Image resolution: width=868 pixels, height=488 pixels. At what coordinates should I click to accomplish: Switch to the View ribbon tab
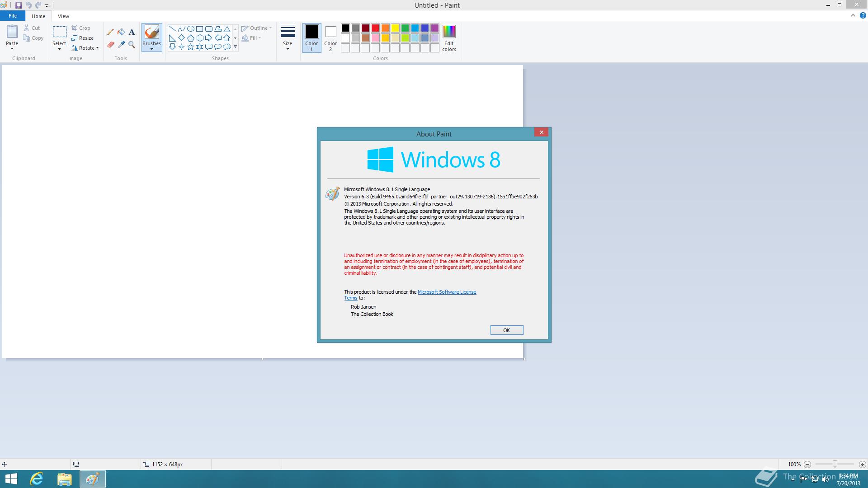click(63, 16)
